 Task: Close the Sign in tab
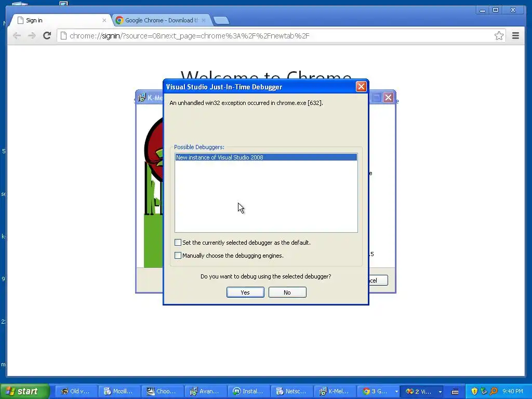point(104,20)
